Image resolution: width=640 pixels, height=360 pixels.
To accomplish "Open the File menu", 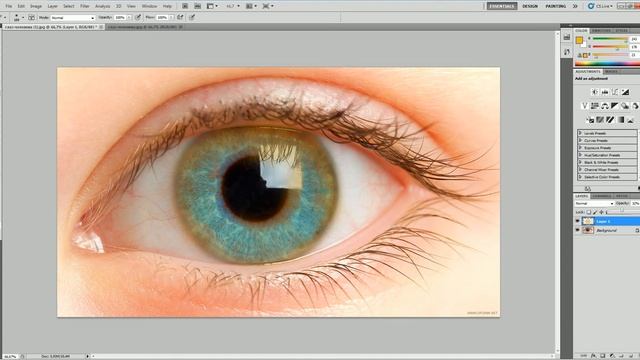I will (9, 6).
